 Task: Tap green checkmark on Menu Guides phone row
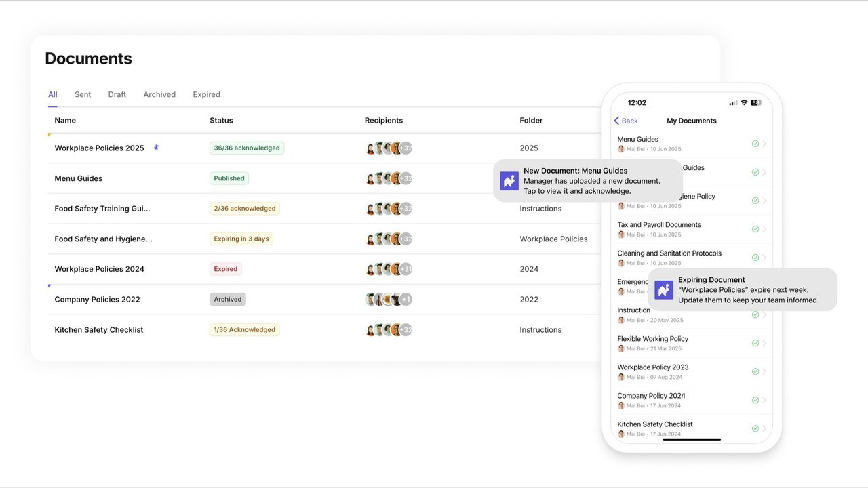[x=755, y=144]
